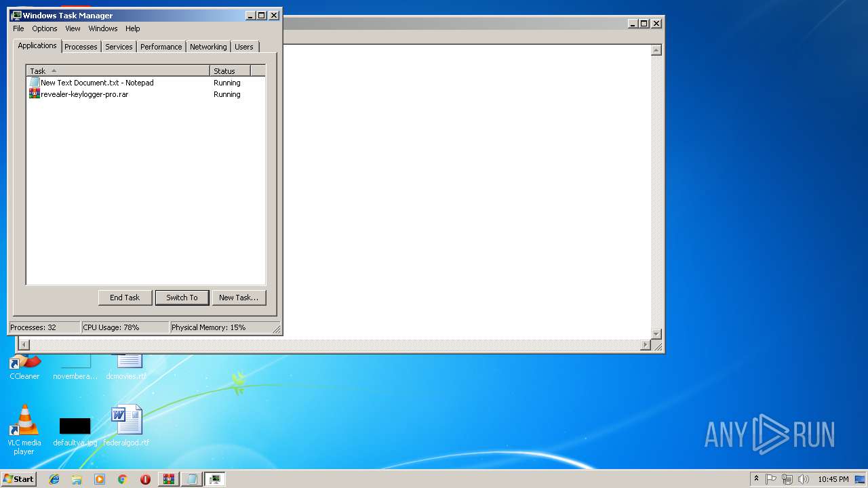Image resolution: width=868 pixels, height=488 pixels.
Task: Click the Notepad vertical scrollbar down arrow
Action: pyautogui.click(x=656, y=333)
